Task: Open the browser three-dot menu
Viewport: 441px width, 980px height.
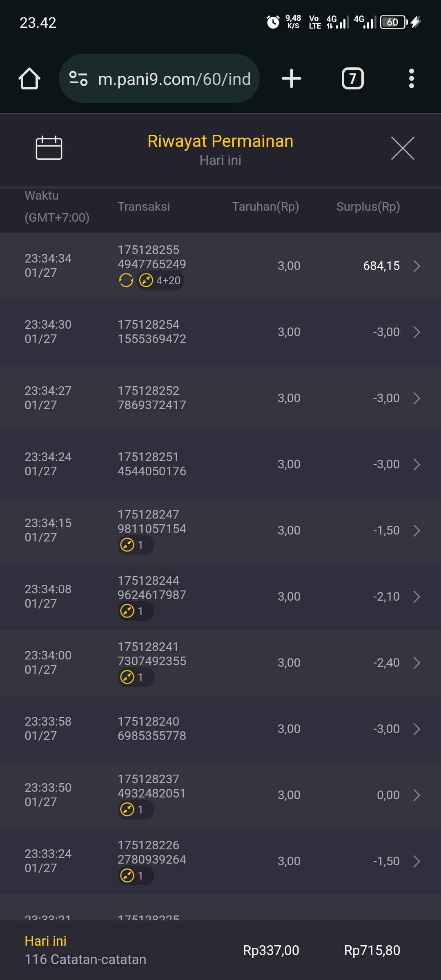Action: (411, 78)
